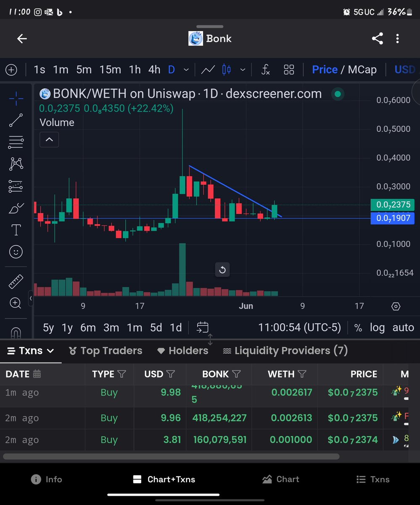Open the Top Traders tab
Screen dimensions: 420x505
(x=106, y=351)
